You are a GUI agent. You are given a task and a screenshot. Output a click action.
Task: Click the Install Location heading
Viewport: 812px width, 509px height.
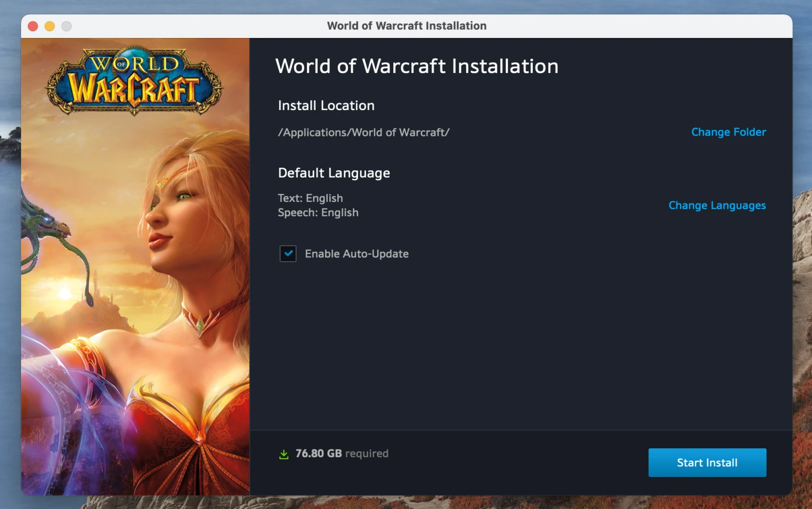point(326,106)
